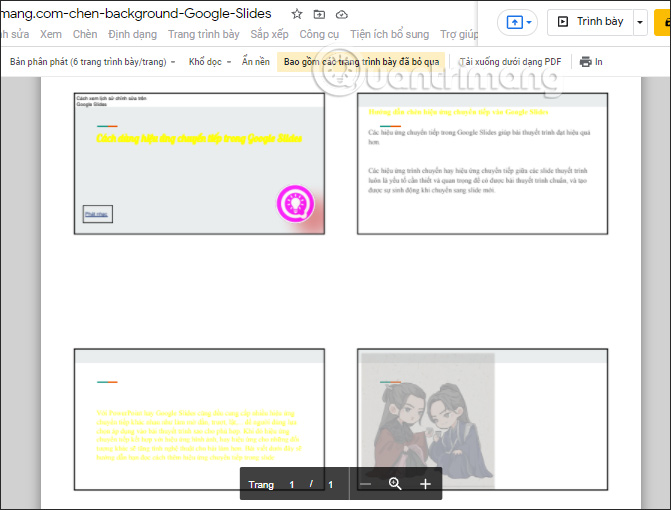671x510 pixels.
Task: Open the Trợ giúp menu
Action: coord(459,34)
